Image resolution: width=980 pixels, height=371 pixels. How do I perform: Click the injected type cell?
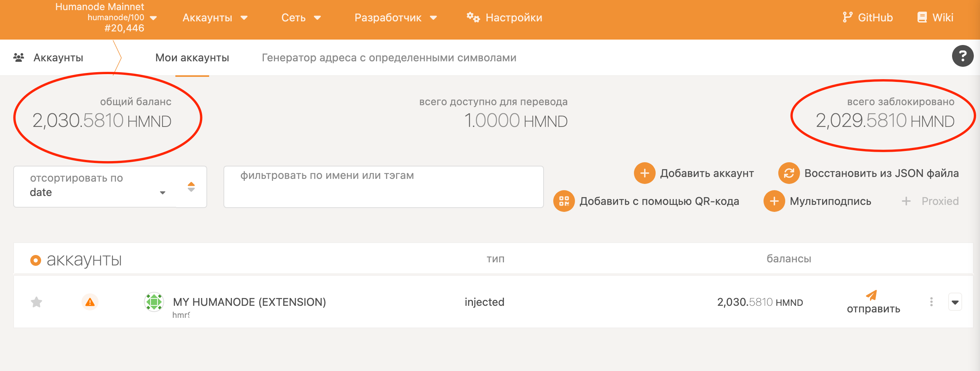tap(485, 302)
